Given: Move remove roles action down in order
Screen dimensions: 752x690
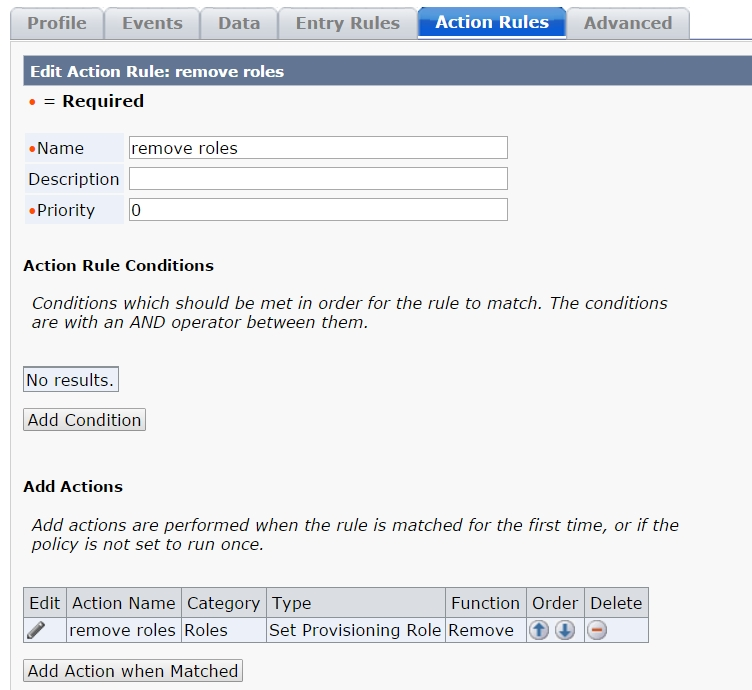Looking at the screenshot, I should tap(565, 630).
